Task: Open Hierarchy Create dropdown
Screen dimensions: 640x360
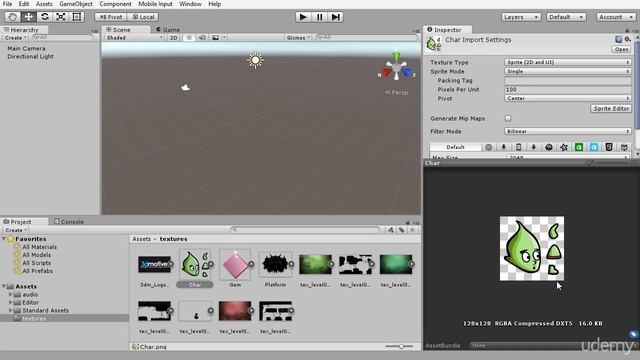Action: pos(16,38)
